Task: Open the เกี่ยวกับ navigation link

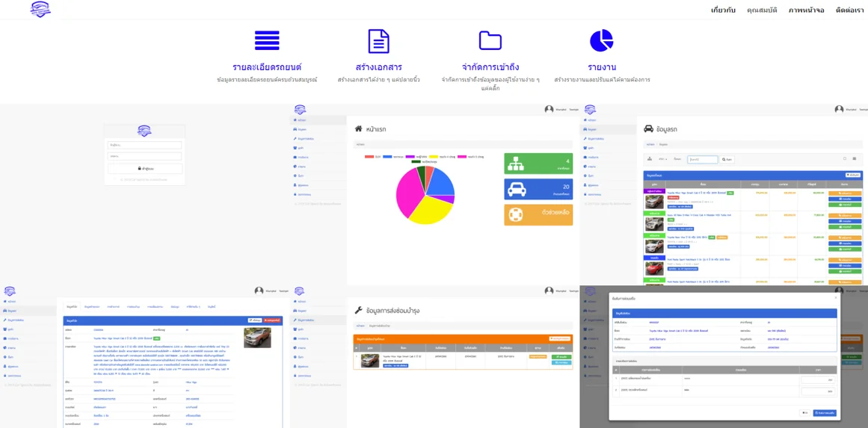Action: [x=723, y=10]
